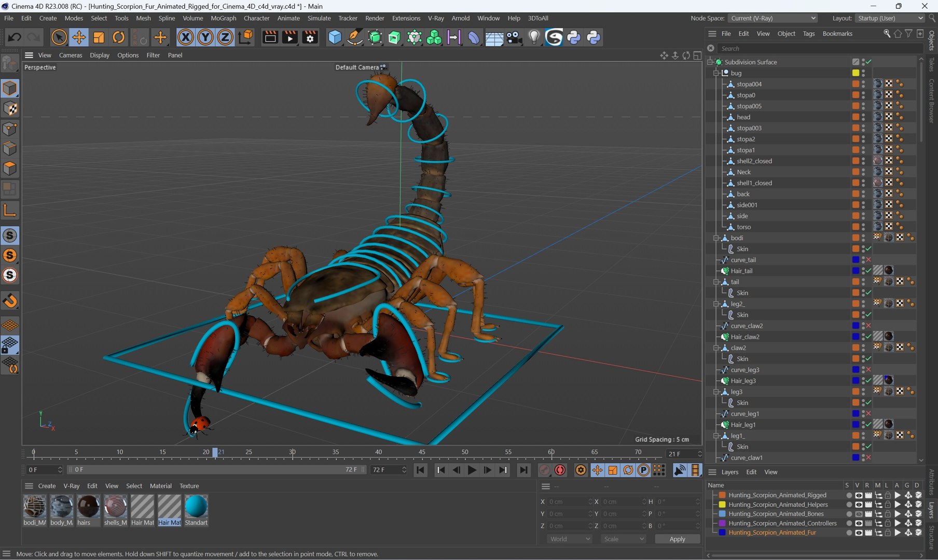Open V-Ray menu in menu bar
Screen dimensions: 938x560
pos(436,18)
